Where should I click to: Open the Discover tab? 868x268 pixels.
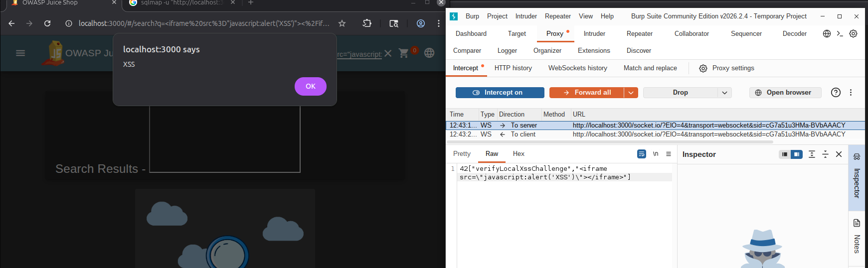pyautogui.click(x=639, y=50)
